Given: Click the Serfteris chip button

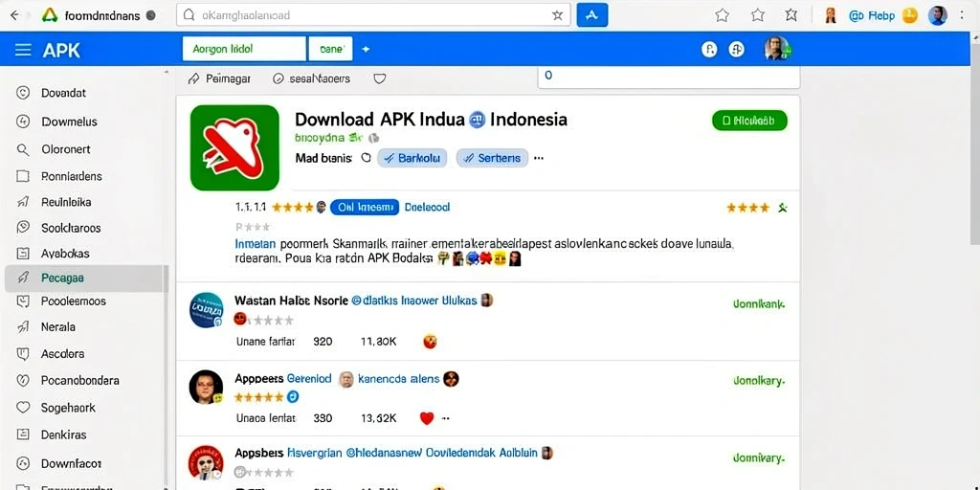Looking at the screenshot, I should coord(492,158).
